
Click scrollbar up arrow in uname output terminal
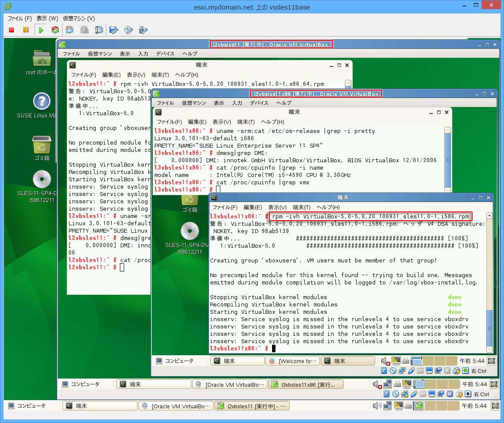448,130
